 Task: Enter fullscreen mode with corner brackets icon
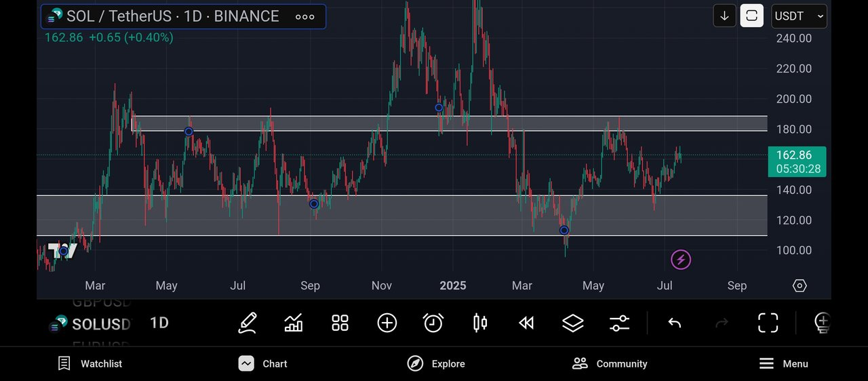tap(768, 323)
